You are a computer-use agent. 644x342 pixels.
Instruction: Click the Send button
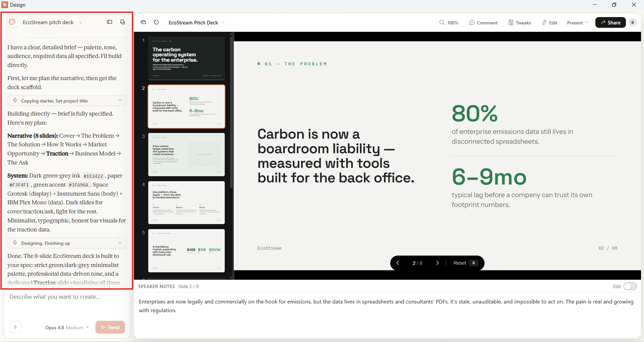(x=110, y=327)
